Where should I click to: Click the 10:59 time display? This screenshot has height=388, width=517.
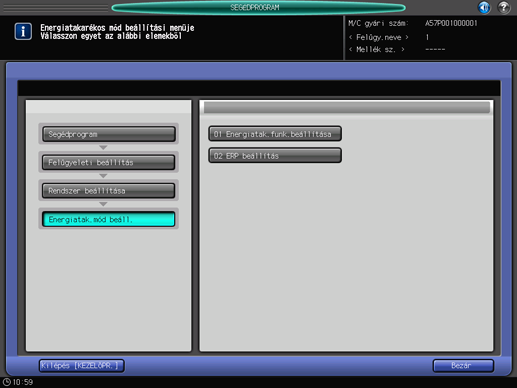23,382
